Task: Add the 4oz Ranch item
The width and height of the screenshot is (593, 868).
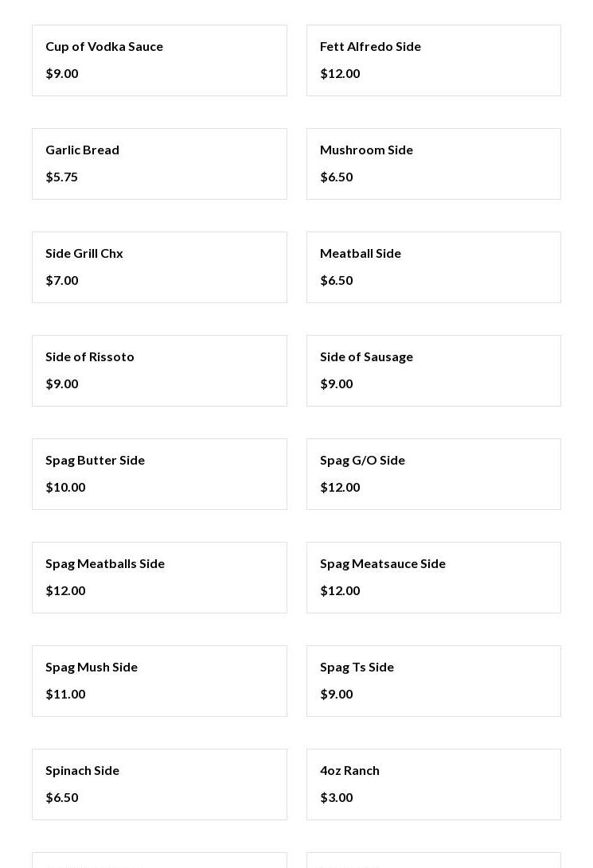Action: point(433,784)
